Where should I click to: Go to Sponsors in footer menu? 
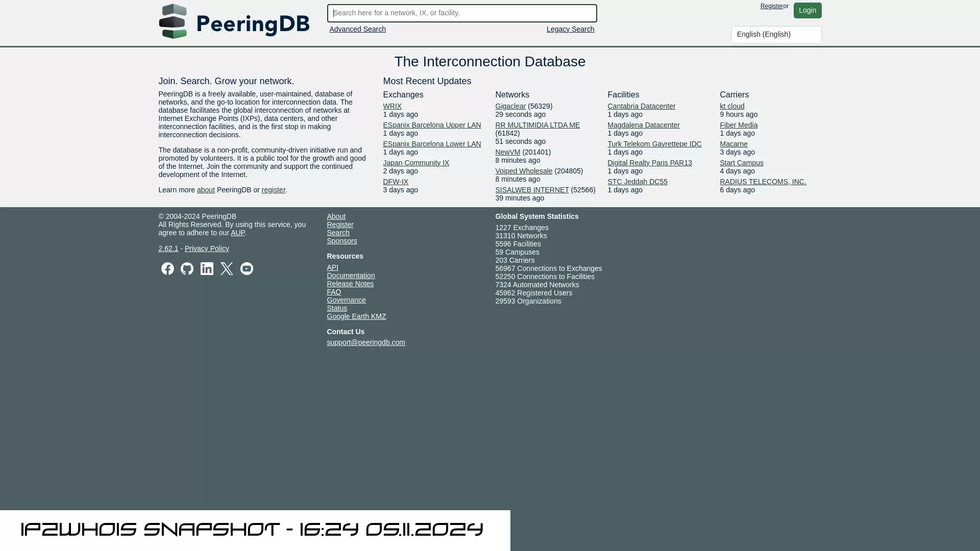[342, 241]
